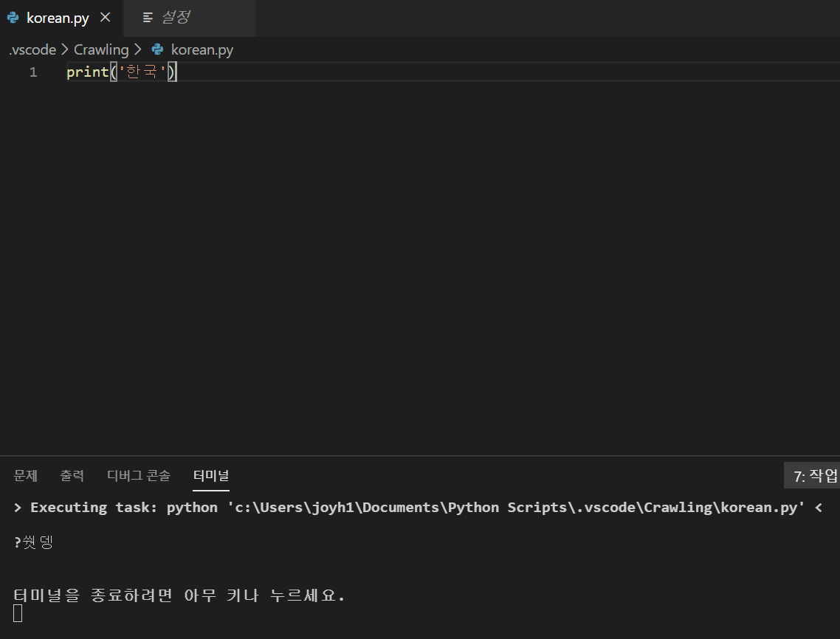Open the 디버그 콘솔 panel

point(138,475)
